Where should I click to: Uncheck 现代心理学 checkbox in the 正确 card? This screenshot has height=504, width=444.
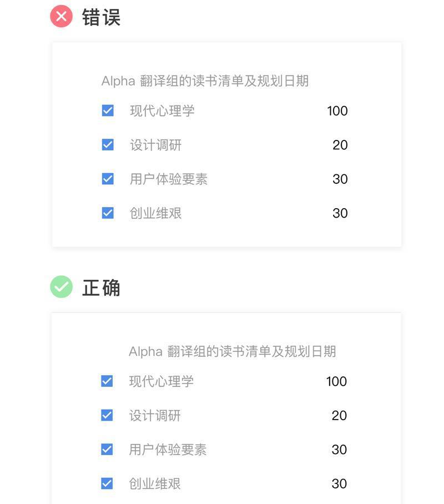point(107,381)
